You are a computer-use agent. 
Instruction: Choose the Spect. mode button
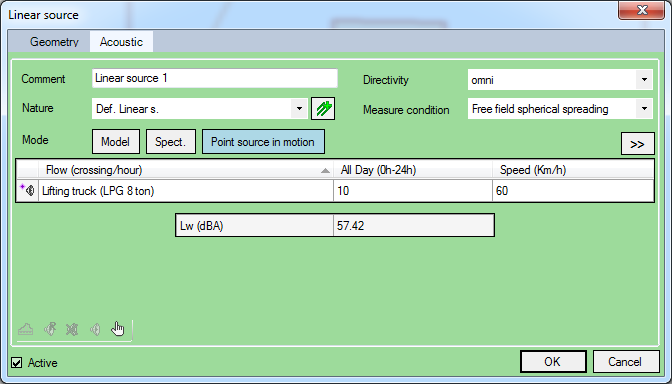coord(171,142)
